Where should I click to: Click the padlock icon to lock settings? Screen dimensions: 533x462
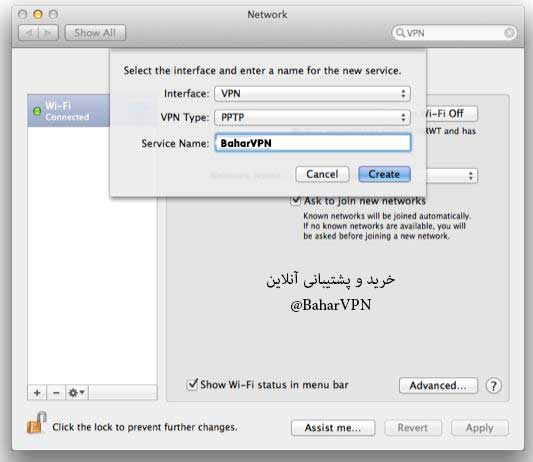[36, 423]
